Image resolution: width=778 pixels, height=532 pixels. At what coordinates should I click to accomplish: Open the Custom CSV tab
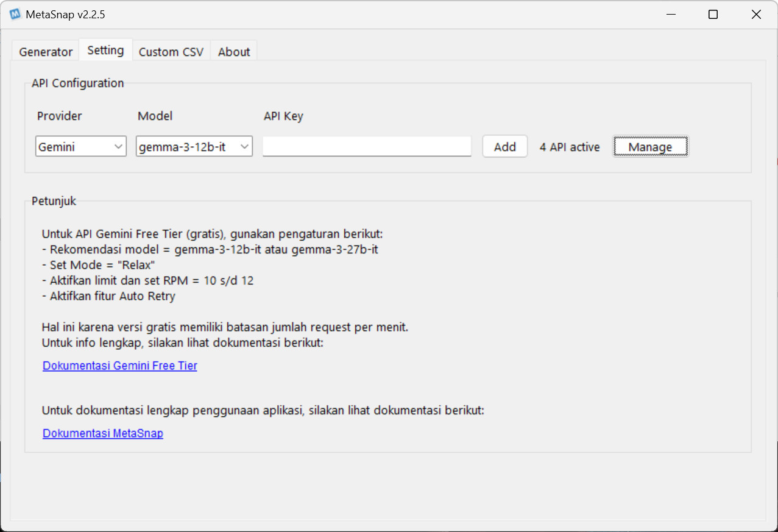tap(171, 52)
